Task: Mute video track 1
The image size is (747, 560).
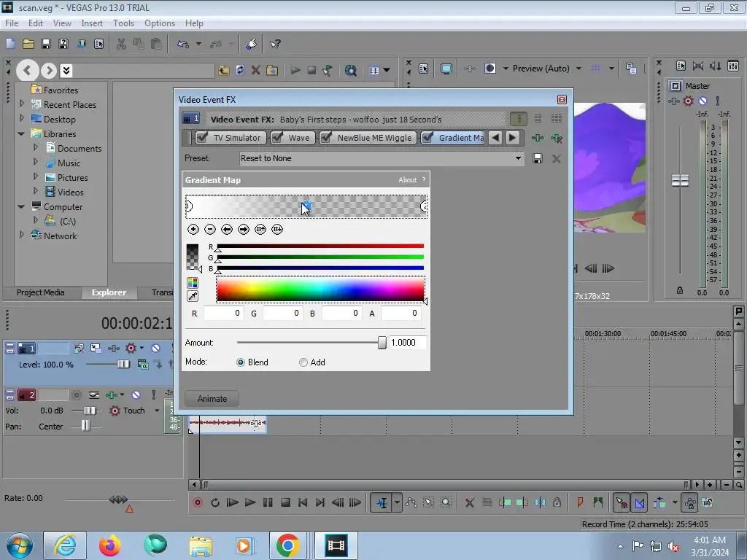Action: [x=156, y=348]
